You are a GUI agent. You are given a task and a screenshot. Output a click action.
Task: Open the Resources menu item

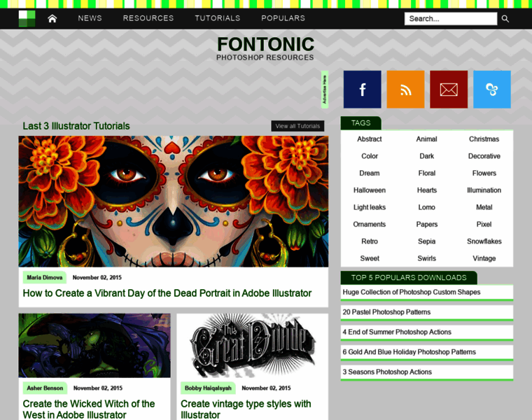[148, 18]
